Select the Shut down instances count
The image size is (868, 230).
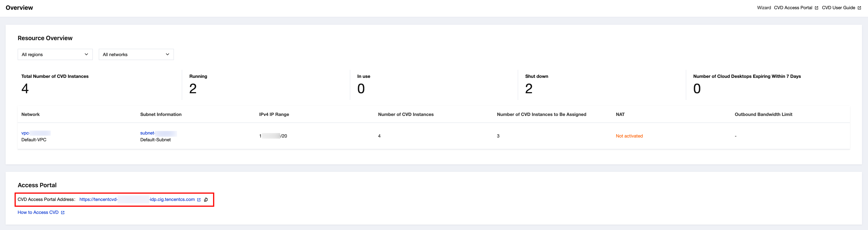(x=529, y=89)
